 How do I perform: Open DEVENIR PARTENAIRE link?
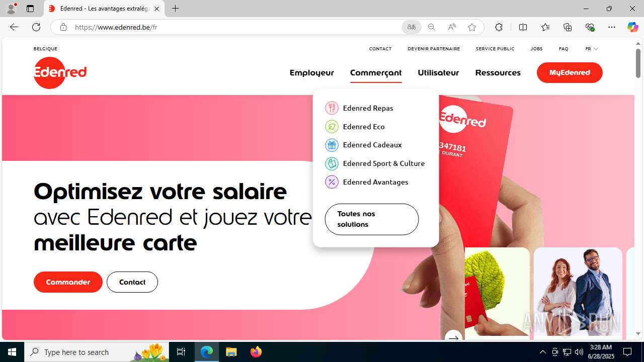pyautogui.click(x=434, y=49)
